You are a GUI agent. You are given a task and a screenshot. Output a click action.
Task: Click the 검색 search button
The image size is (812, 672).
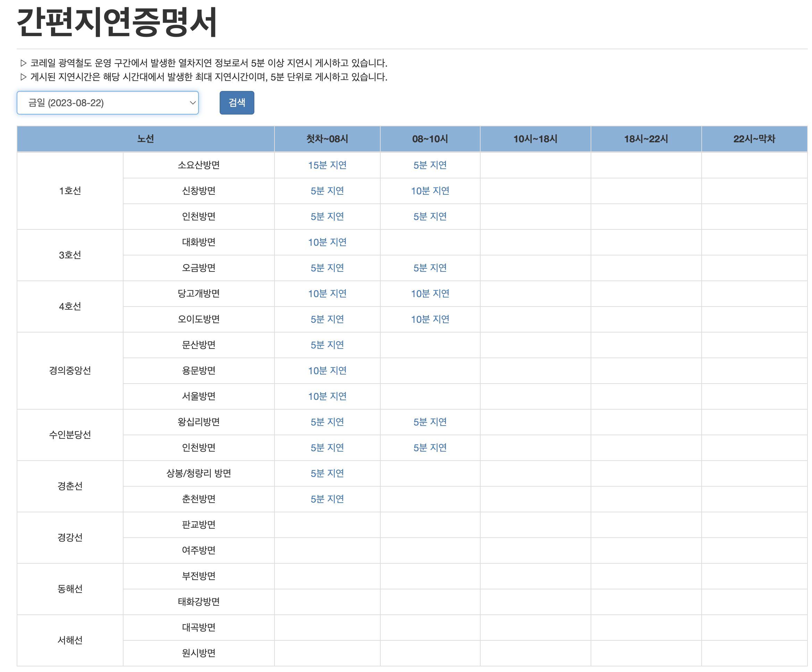click(x=237, y=103)
